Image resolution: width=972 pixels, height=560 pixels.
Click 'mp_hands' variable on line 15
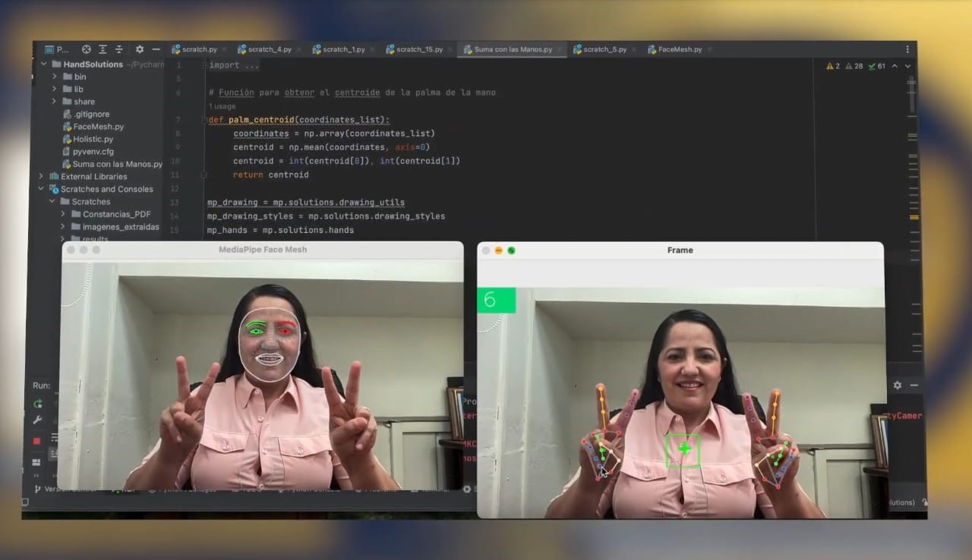pos(226,230)
